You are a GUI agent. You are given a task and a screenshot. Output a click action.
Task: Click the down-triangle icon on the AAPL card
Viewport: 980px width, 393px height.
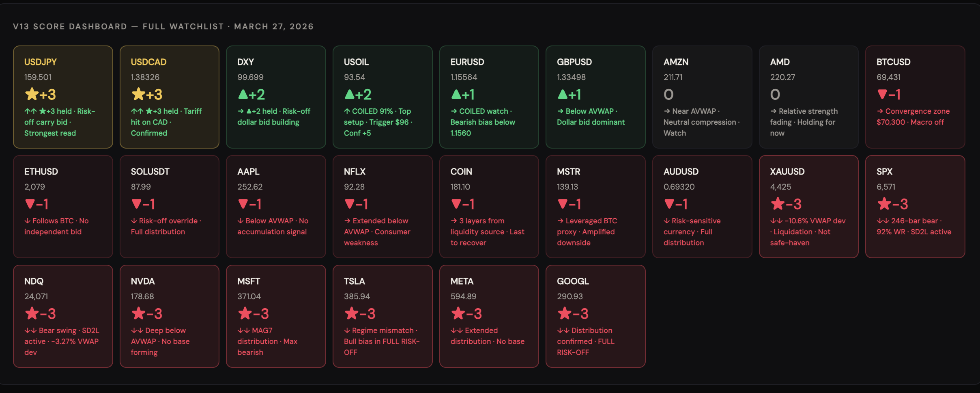[243, 204]
